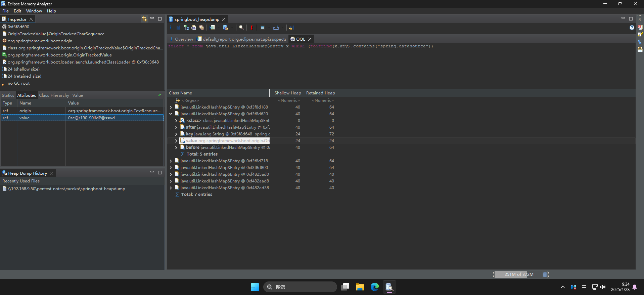644x295 pixels.
Task: Click the histogram icon with yellow arrow
Action: pyautogui.click(x=291, y=28)
